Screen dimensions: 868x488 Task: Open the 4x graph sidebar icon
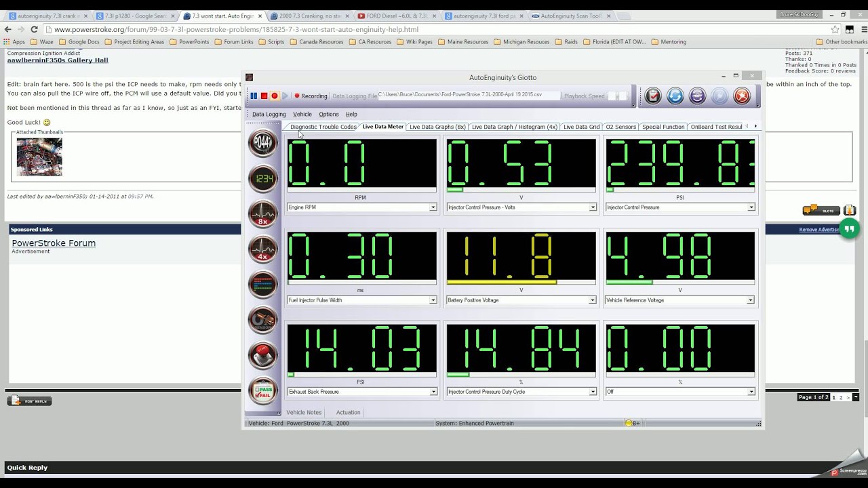pos(262,249)
